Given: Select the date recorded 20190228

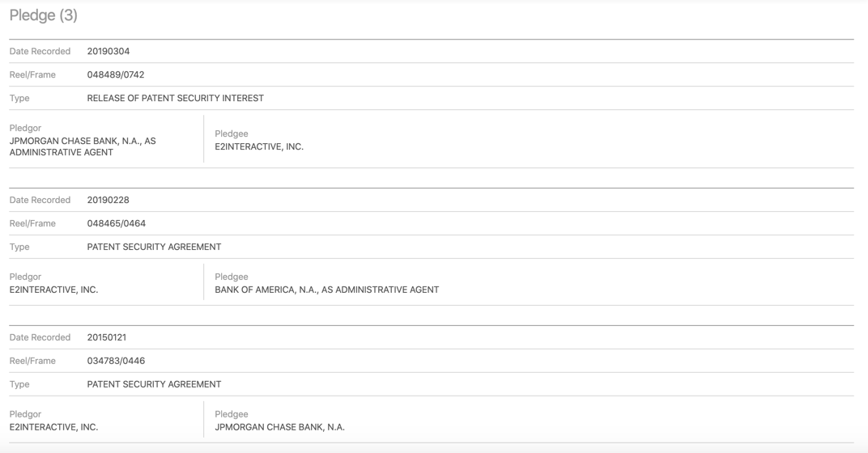Looking at the screenshot, I should pos(108,200).
